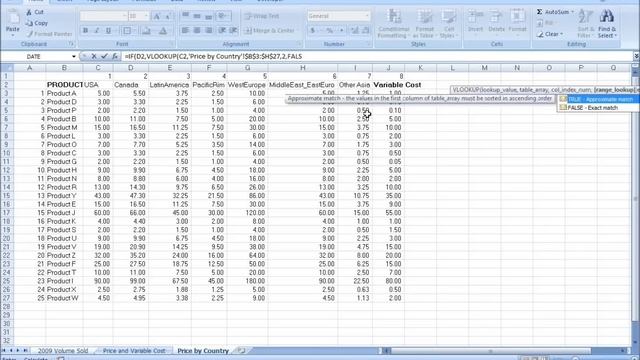Open the Clipboard dialog launcher

(71, 44)
